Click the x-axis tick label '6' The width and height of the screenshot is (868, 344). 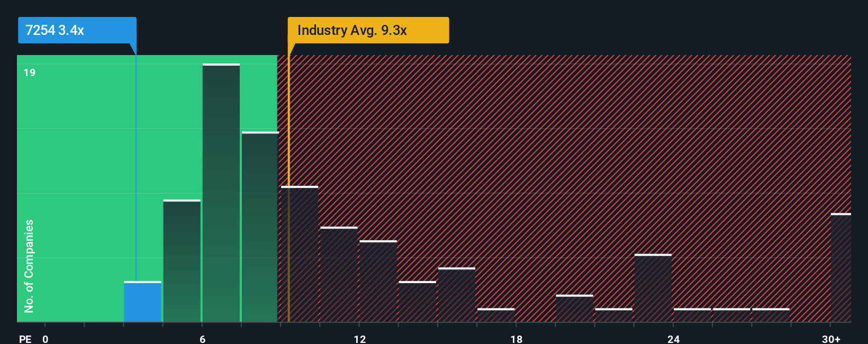pos(203,339)
